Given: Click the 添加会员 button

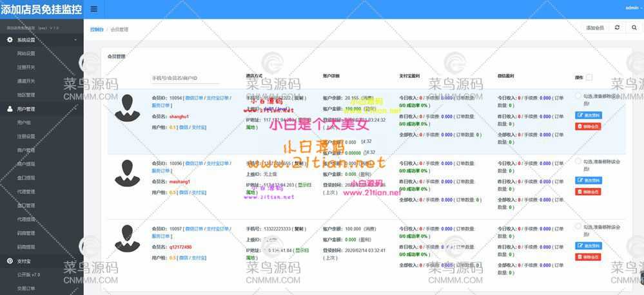Looking at the screenshot, I should pos(595,28).
